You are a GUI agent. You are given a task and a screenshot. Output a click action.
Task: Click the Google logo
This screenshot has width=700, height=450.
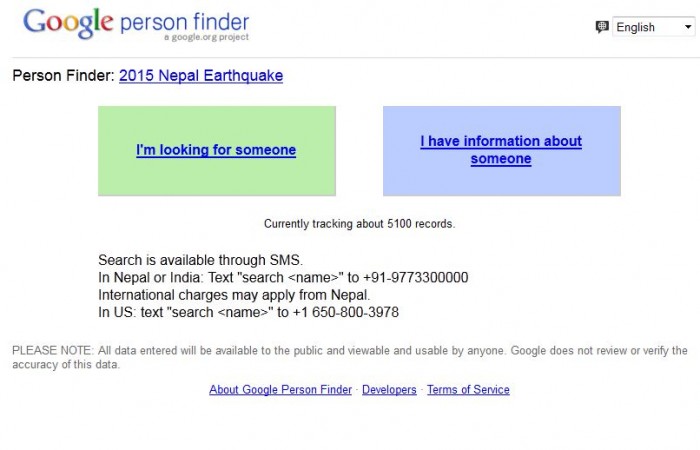(x=66, y=22)
